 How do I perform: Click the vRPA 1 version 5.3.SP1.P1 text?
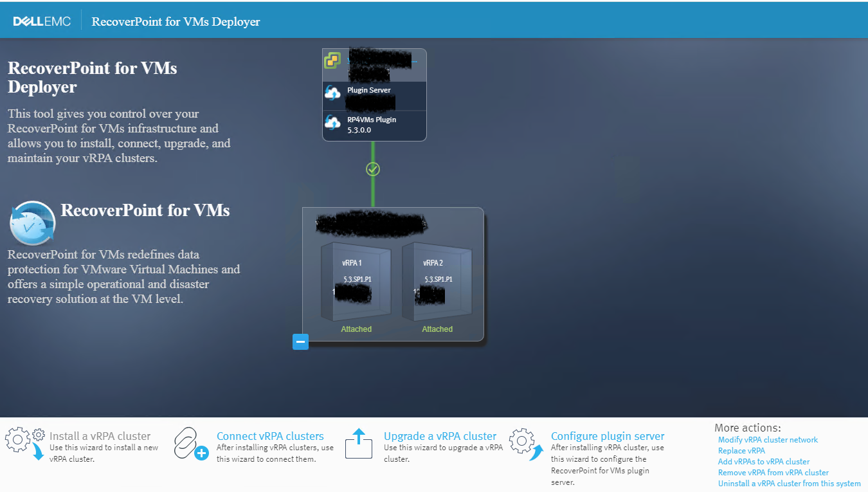[x=357, y=280]
